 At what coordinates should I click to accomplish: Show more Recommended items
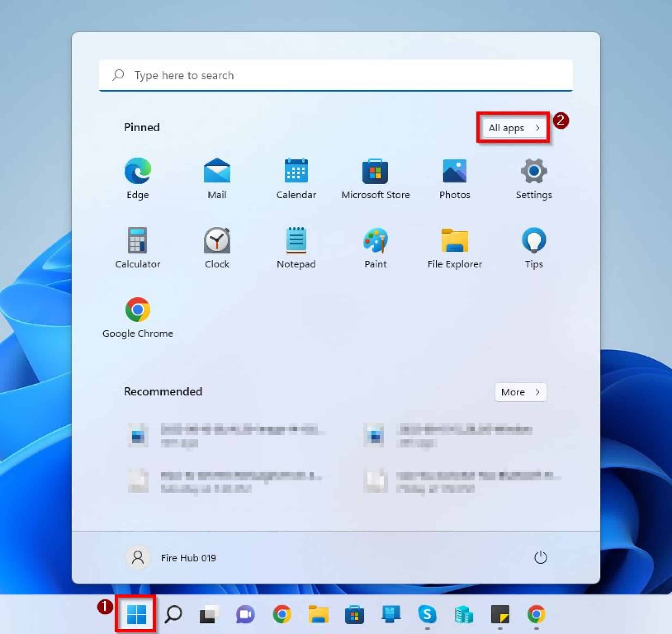(520, 392)
